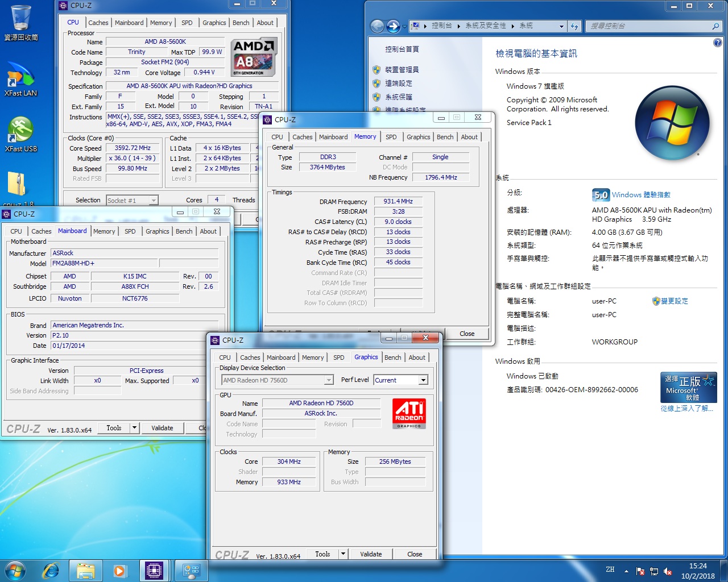
Task: Show hidden tray icons arrow
Action: point(626,571)
